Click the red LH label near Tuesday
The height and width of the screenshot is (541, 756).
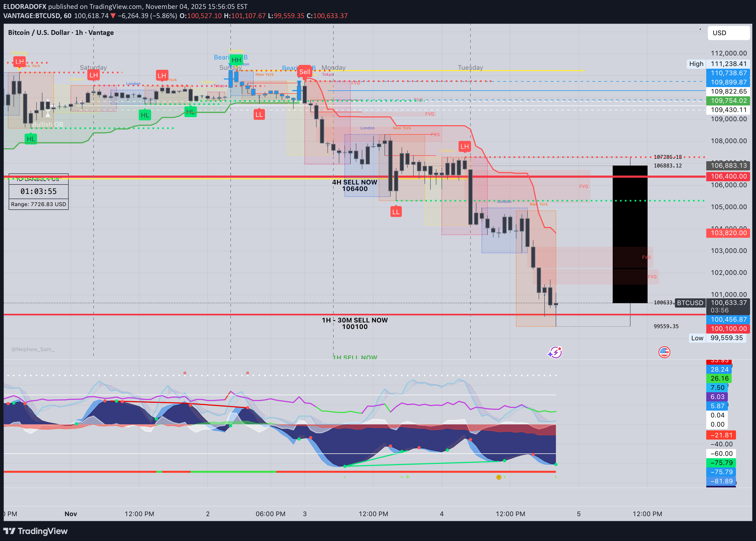(x=464, y=146)
